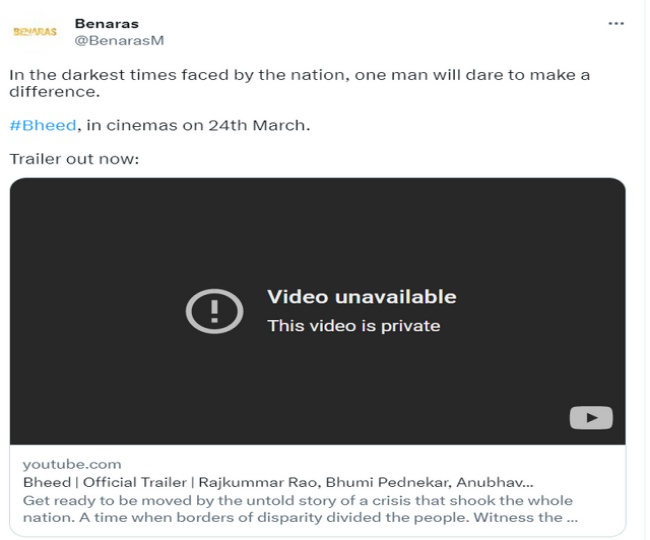Click the 'Video unavailable' heading
The image size is (650, 540).
361,297
